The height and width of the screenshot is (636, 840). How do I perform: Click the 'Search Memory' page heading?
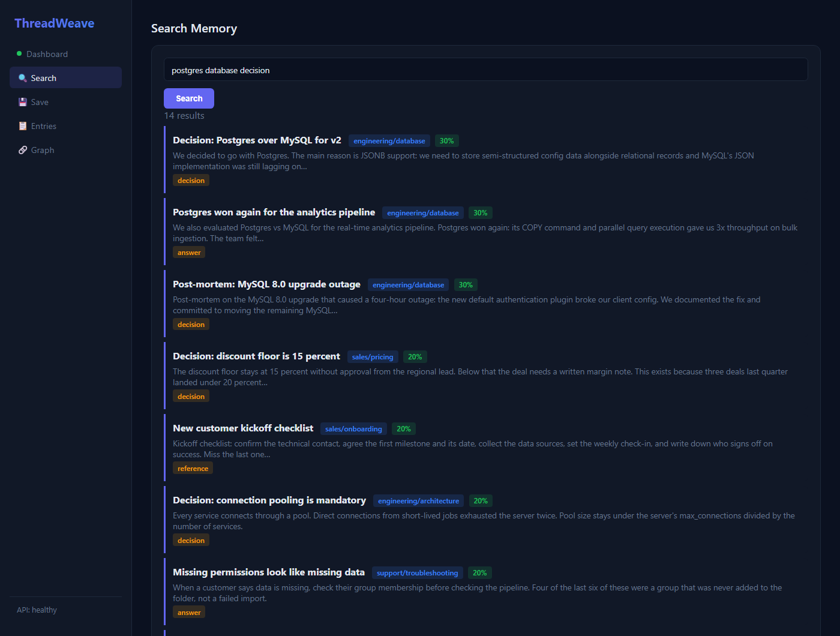pos(194,28)
